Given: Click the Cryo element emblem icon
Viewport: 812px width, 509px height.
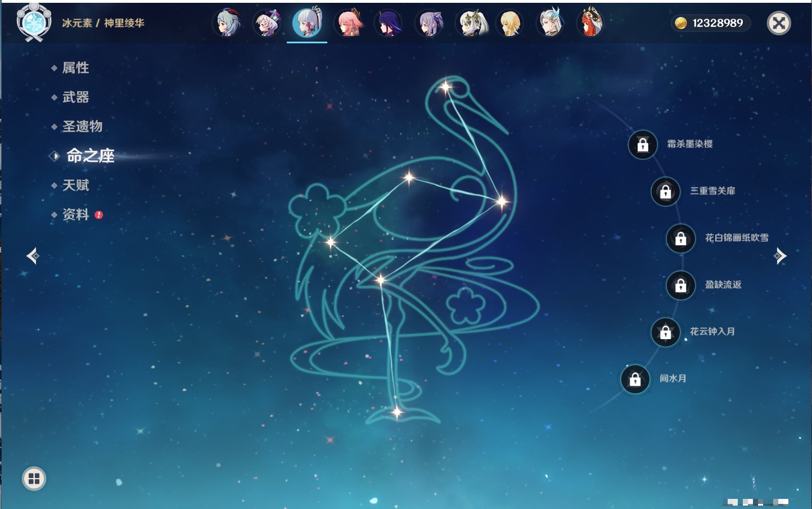Looking at the screenshot, I should click(x=34, y=22).
